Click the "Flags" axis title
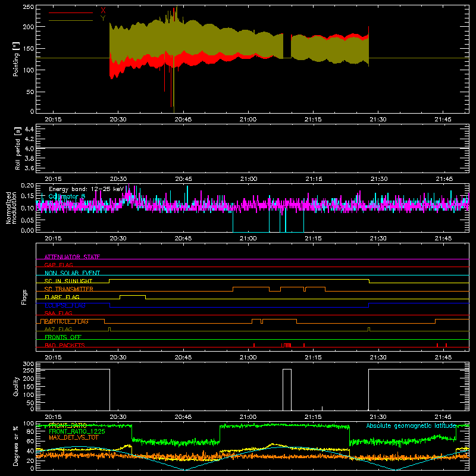Image resolution: width=476 pixels, height=476 pixels. (24, 297)
